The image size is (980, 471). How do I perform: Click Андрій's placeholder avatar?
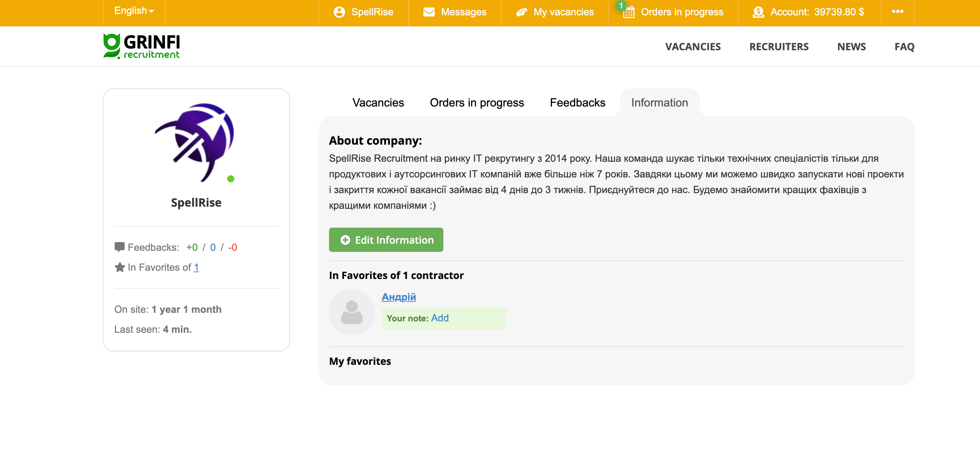tap(351, 312)
